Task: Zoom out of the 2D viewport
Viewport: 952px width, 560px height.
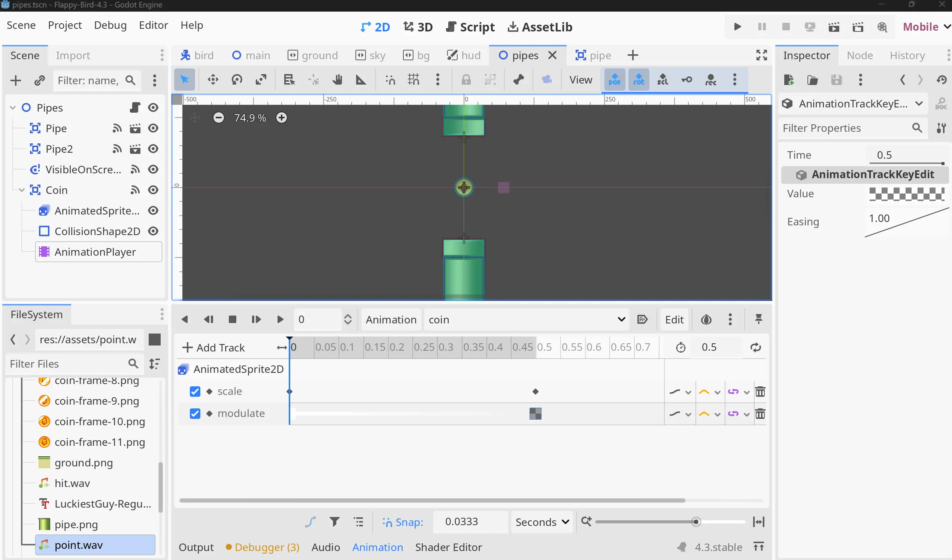Action: pos(219,118)
